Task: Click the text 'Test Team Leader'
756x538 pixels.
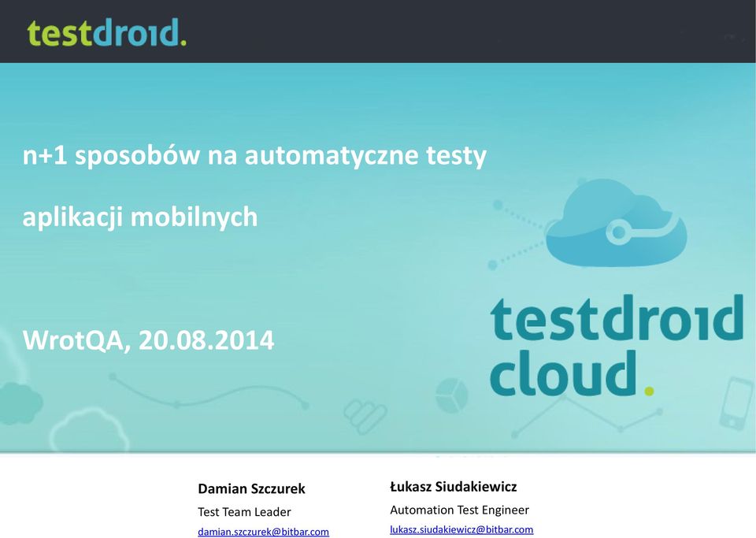Action: click(244, 511)
